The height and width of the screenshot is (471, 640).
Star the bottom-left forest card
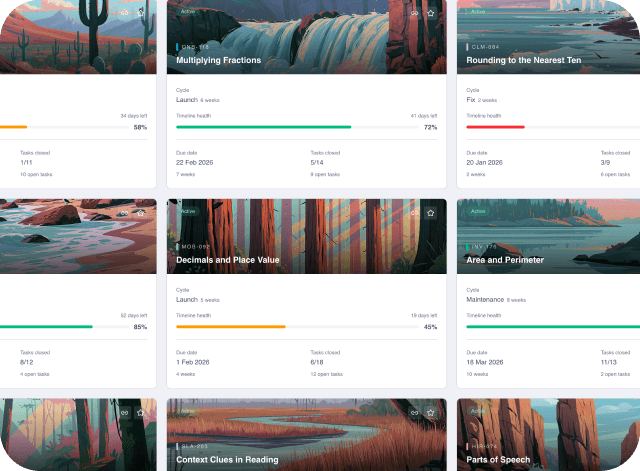tap(140, 413)
